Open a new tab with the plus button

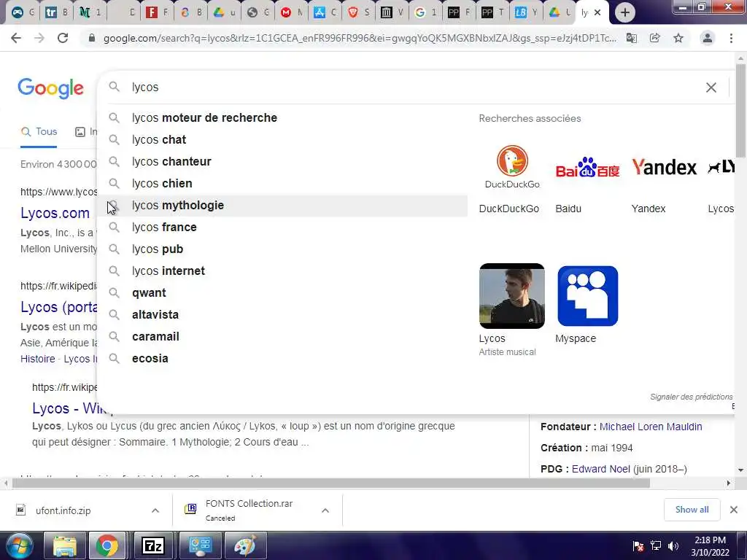point(625,12)
